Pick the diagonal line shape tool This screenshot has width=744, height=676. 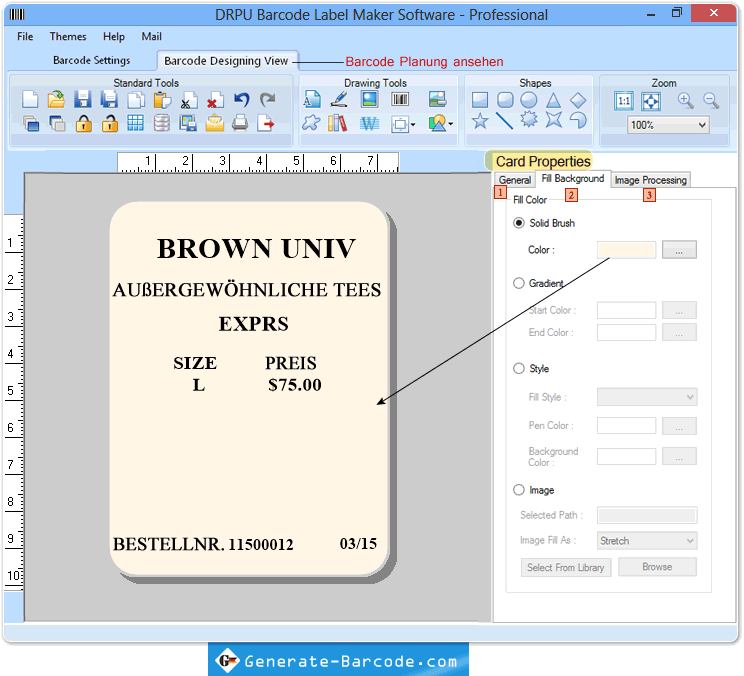tap(504, 121)
